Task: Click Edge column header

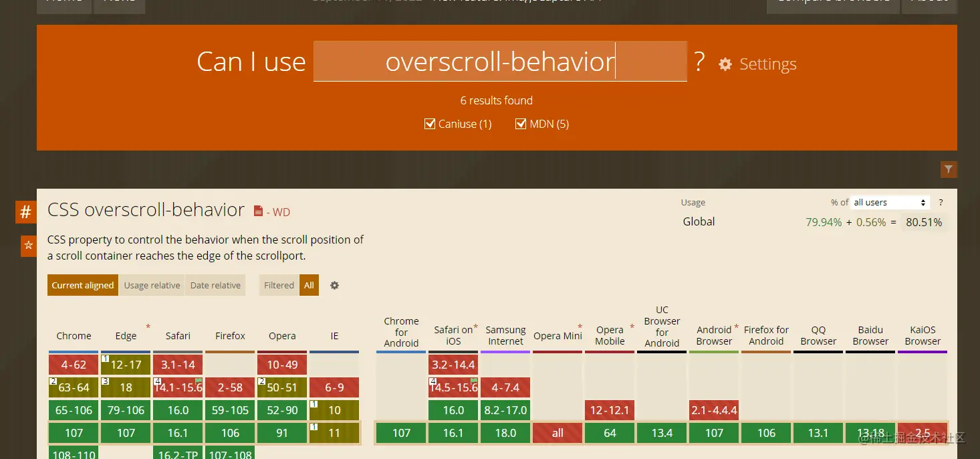Action: [126, 336]
